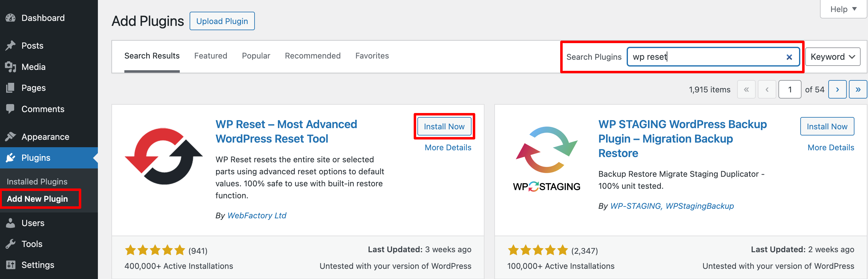This screenshot has height=279, width=868.
Task: Expand the Help panel
Action: pos(843,9)
